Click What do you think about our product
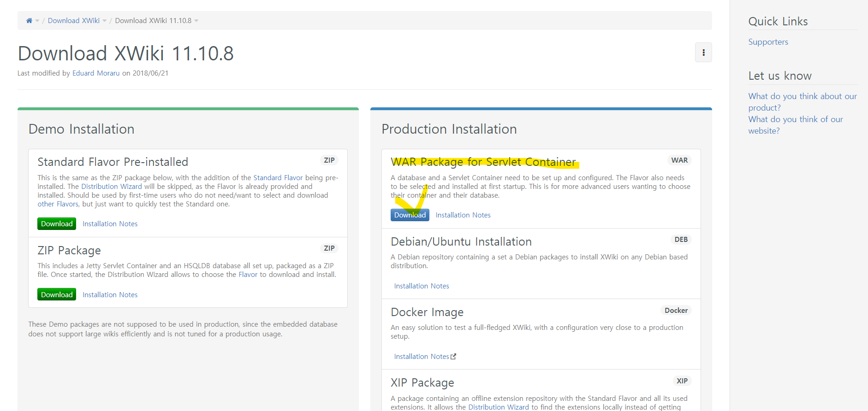The image size is (868, 411). pyautogui.click(x=803, y=102)
